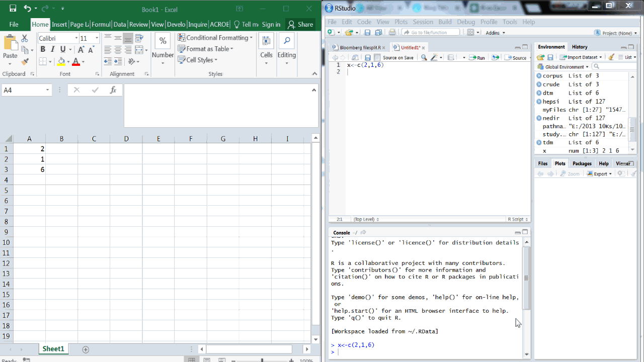
Task: Toggle the Source on Save checkbox
Action: [x=377, y=58]
